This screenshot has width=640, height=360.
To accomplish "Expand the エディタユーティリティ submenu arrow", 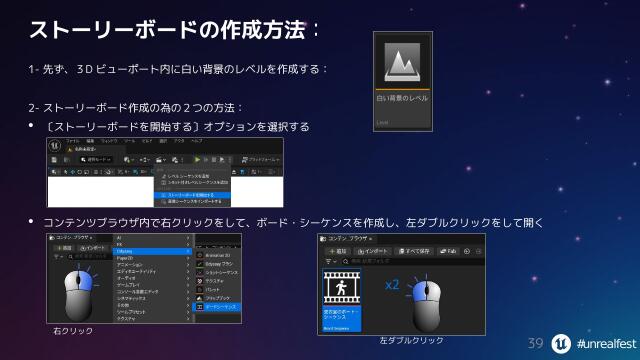I will coord(188,272).
